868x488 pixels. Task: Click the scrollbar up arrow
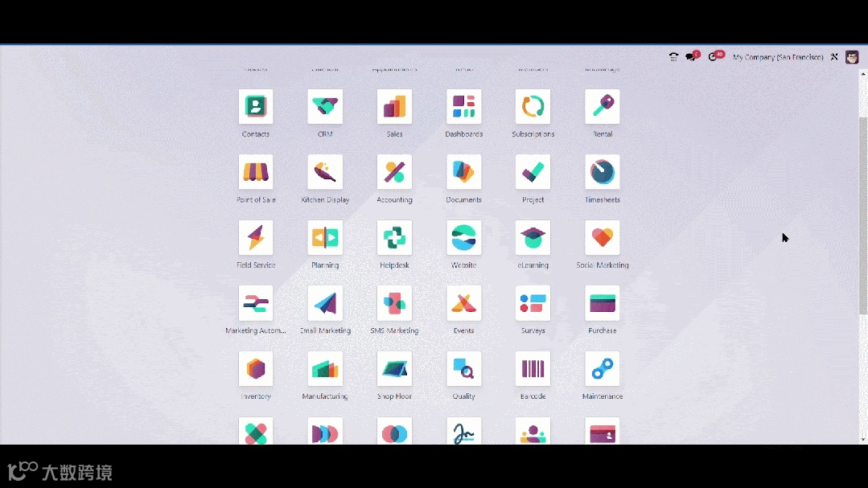(x=863, y=73)
